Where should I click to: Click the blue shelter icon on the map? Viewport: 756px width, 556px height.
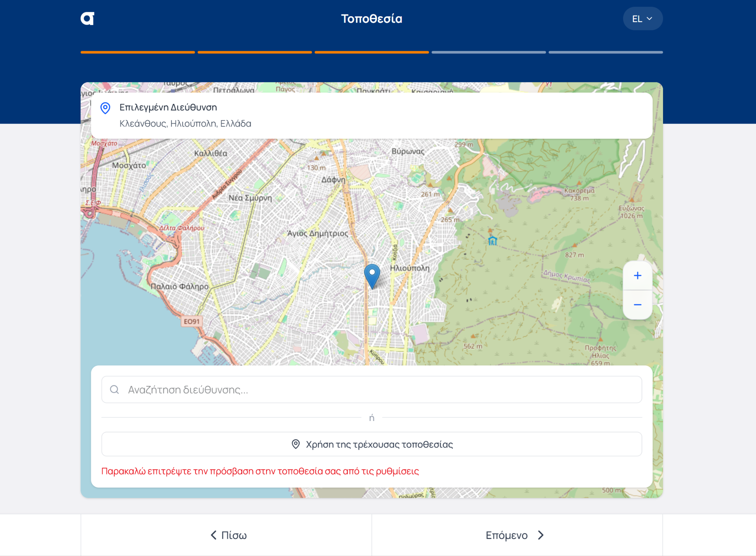pyautogui.click(x=492, y=242)
